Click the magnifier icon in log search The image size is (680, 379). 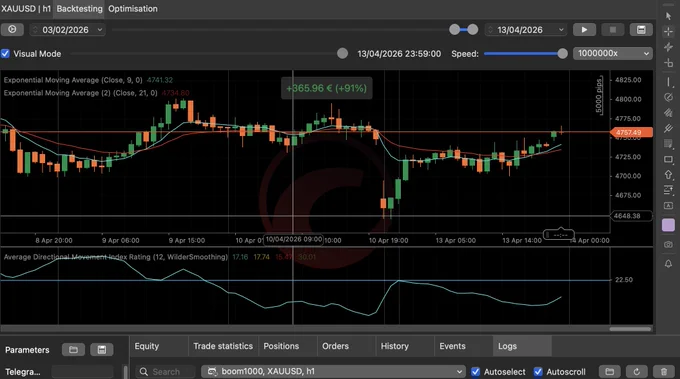(x=144, y=372)
